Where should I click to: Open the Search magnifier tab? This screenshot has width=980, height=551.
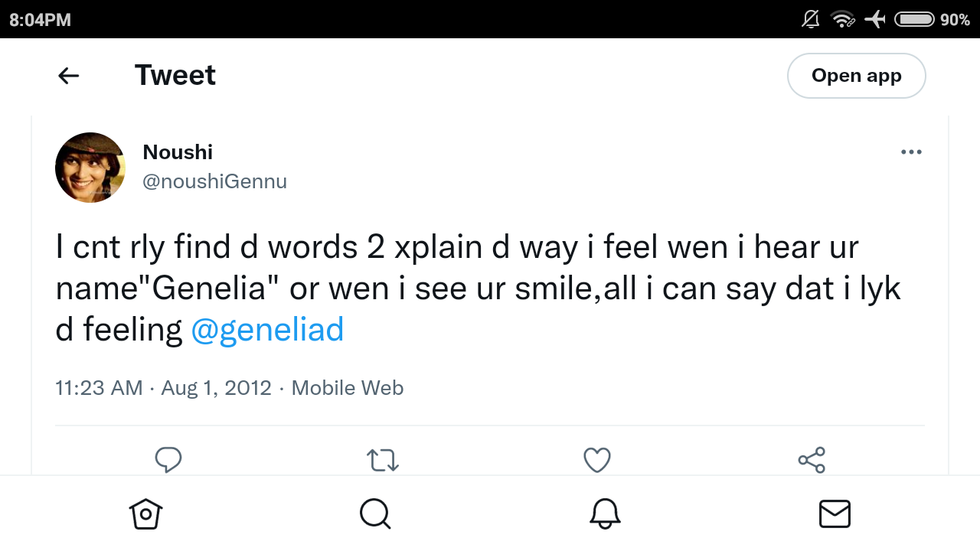click(375, 514)
